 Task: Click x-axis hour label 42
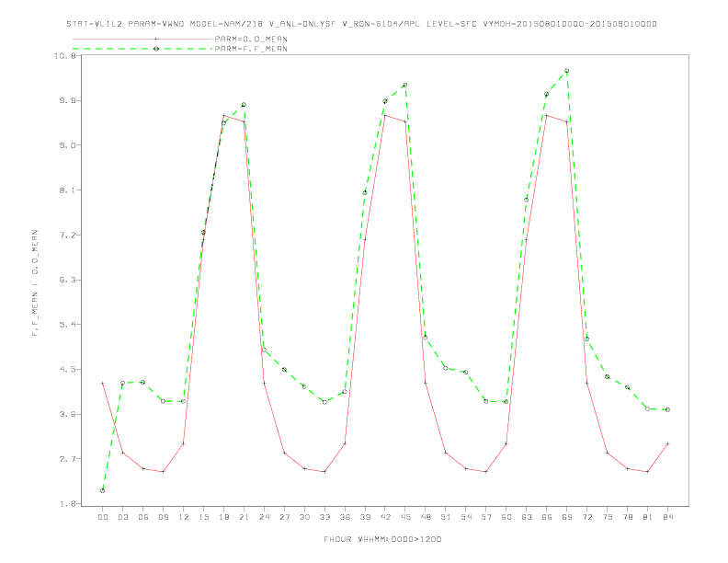point(385,517)
